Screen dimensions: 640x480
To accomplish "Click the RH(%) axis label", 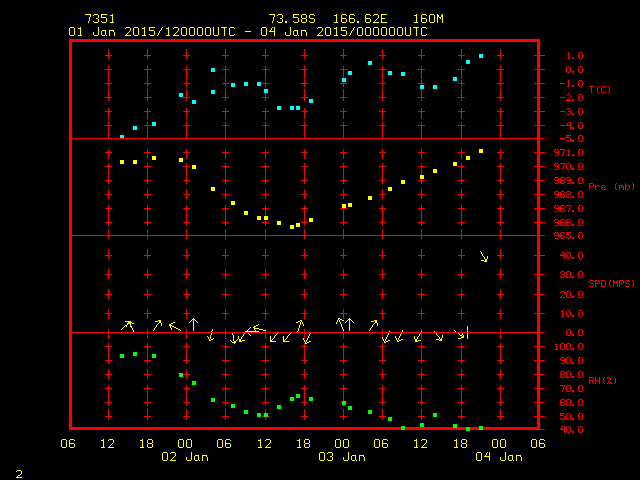I will pos(602,380).
